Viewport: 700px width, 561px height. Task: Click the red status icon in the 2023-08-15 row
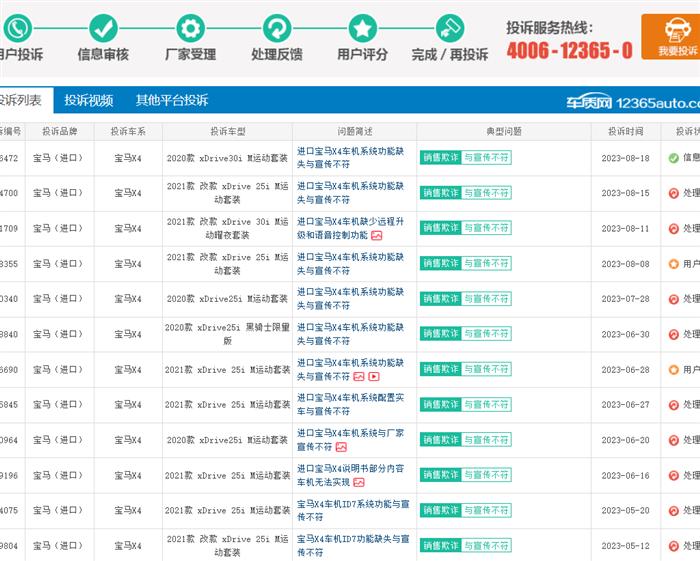coord(674,193)
